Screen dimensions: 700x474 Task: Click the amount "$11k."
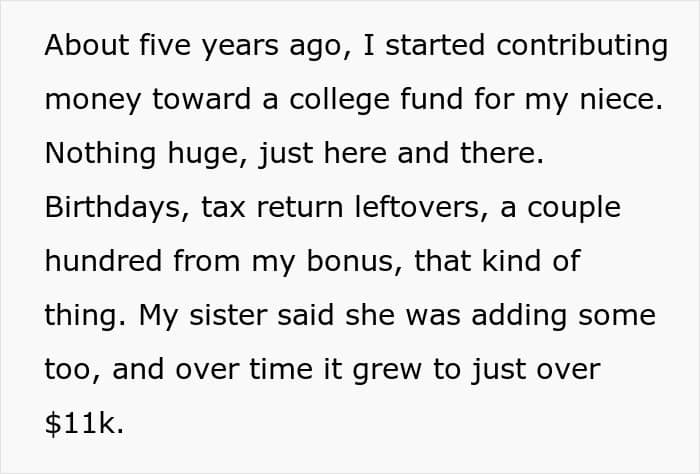point(84,423)
